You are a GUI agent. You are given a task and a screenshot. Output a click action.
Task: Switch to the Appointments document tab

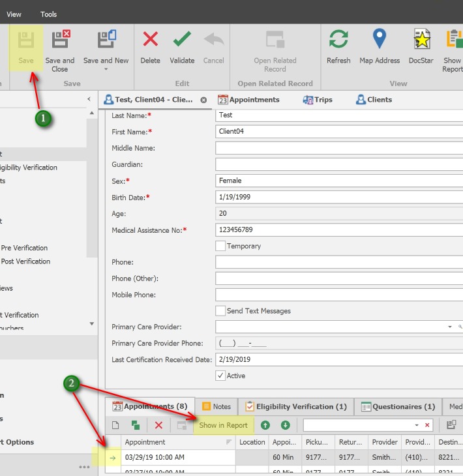tap(248, 100)
